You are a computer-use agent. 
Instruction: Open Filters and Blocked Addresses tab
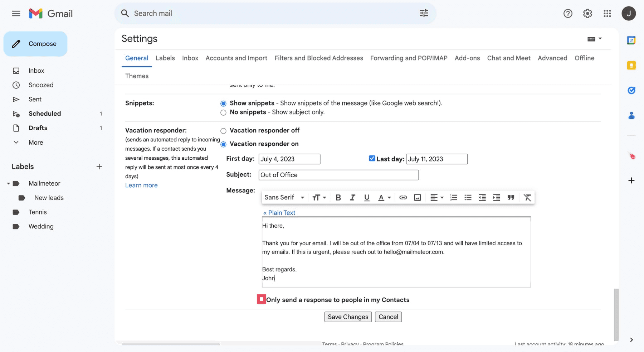(318, 58)
